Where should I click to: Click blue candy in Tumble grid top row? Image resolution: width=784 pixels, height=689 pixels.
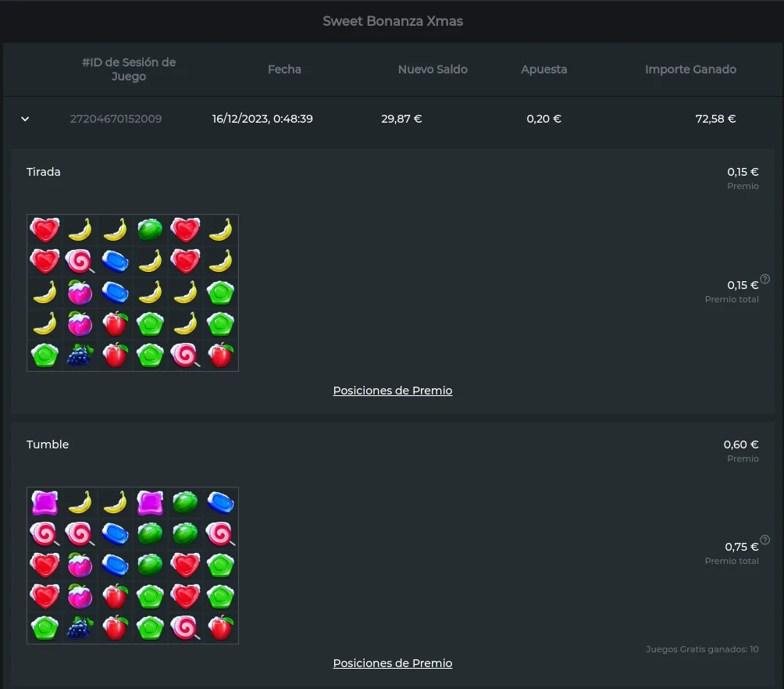pos(220,502)
